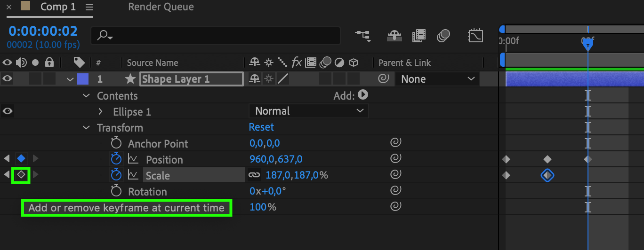Click the Composition Mini-Flowchart icon
Viewport: 644px width, 250px height.
point(362,36)
